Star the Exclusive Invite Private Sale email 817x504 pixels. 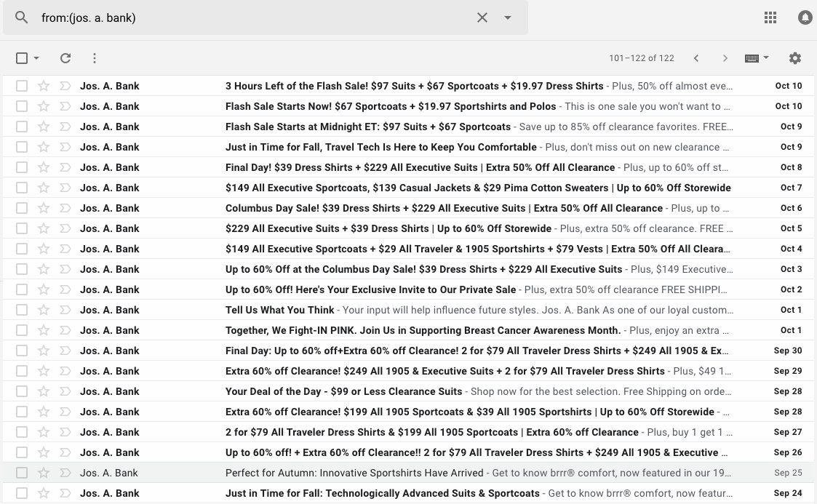point(43,289)
